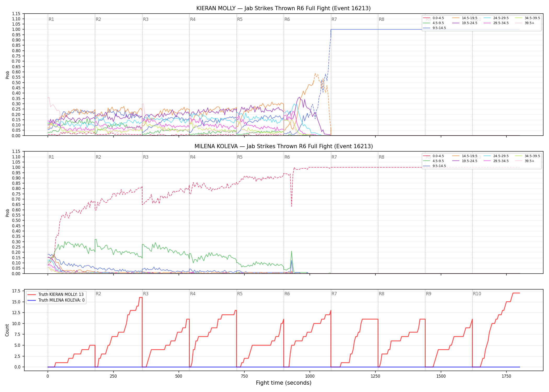Click the R2 round label in MILENA KOLEVA chart

click(x=98, y=157)
